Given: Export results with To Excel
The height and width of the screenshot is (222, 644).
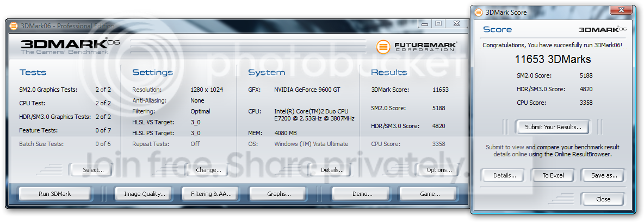Looking at the screenshot, I should point(553,175).
